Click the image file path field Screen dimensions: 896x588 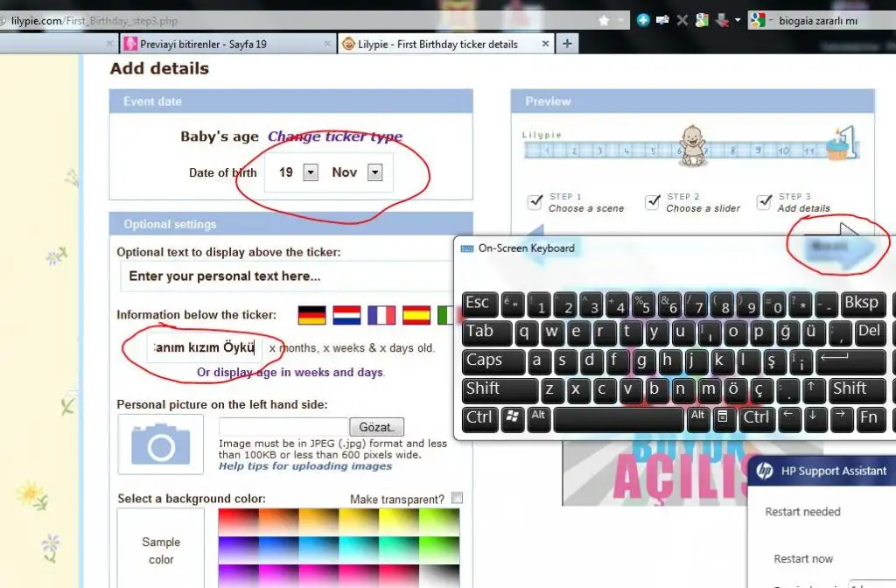click(x=283, y=427)
